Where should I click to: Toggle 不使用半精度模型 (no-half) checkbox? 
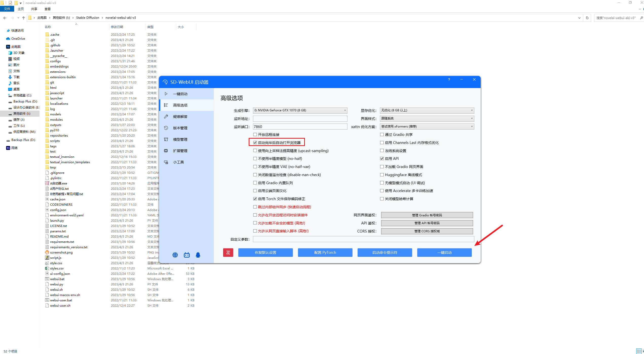[255, 159]
